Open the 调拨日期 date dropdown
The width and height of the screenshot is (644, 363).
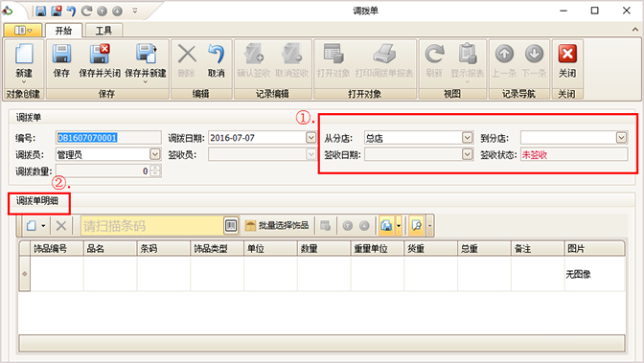pyautogui.click(x=310, y=138)
